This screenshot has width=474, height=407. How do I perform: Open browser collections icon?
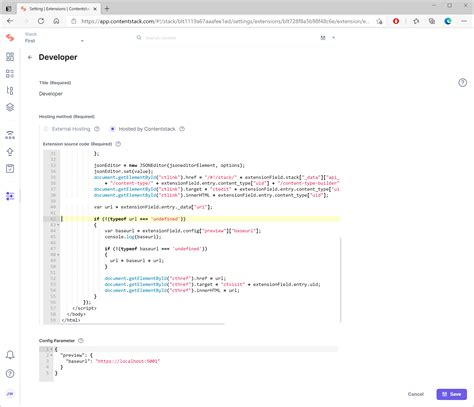click(432, 21)
